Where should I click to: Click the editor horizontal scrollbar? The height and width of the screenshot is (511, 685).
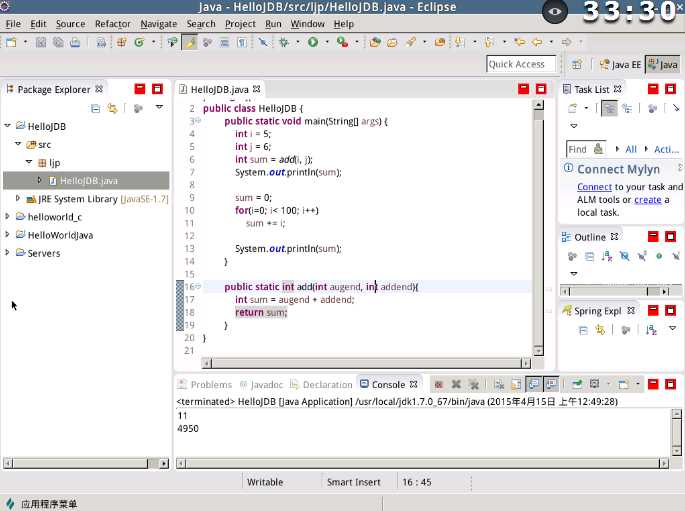(x=366, y=363)
